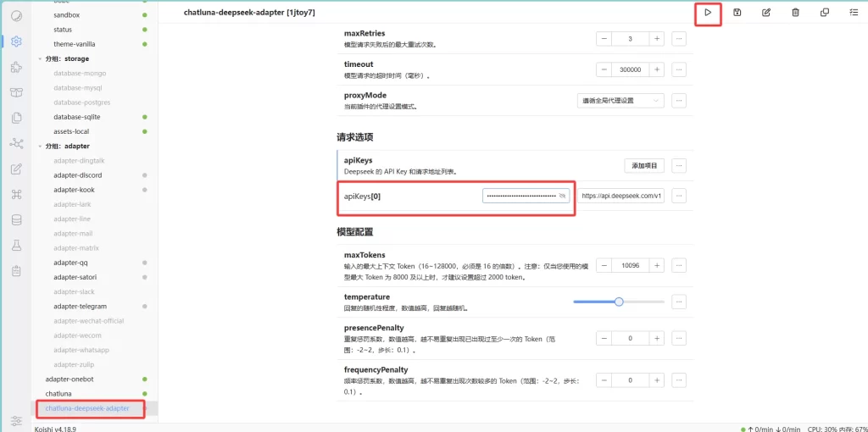The image size is (868, 432).
Task: Click the rename pencil icon in header
Action: coord(766,12)
